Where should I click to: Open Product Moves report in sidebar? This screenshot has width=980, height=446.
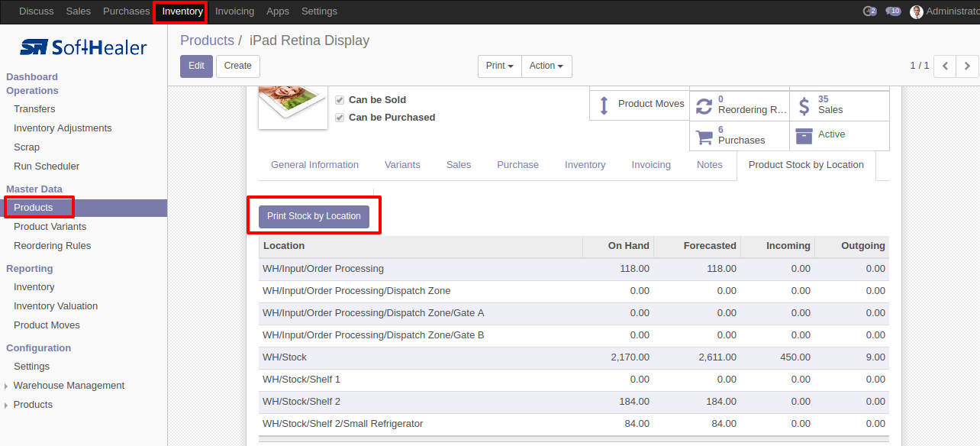click(x=47, y=325)
